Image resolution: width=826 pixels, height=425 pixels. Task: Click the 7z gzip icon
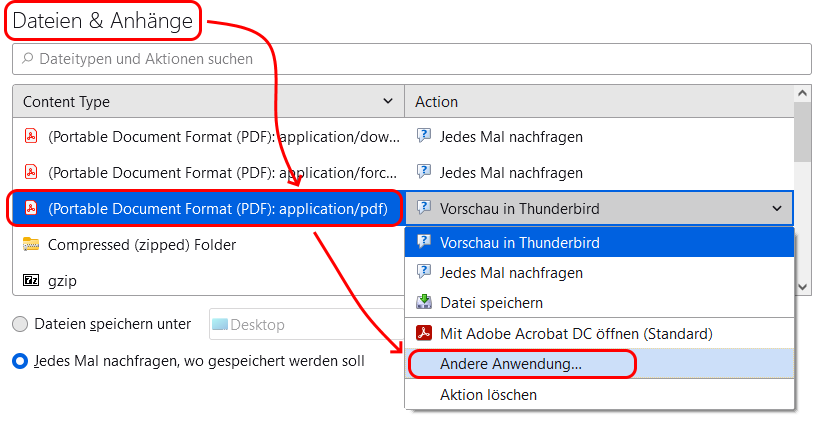point(31,280)
